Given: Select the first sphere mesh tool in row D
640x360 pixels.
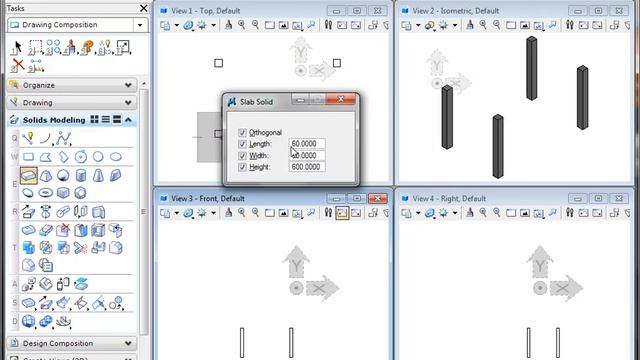Looking at the screenshot, I should pyautogui.click(x=28, y=322).
